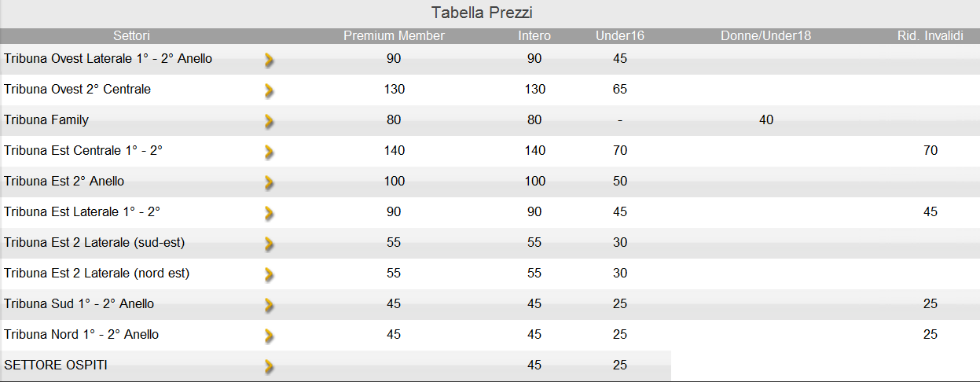The image size is (980, 382).
Task: Click arrow icon beside Tribuna Nord row
Action: [269, 336]
